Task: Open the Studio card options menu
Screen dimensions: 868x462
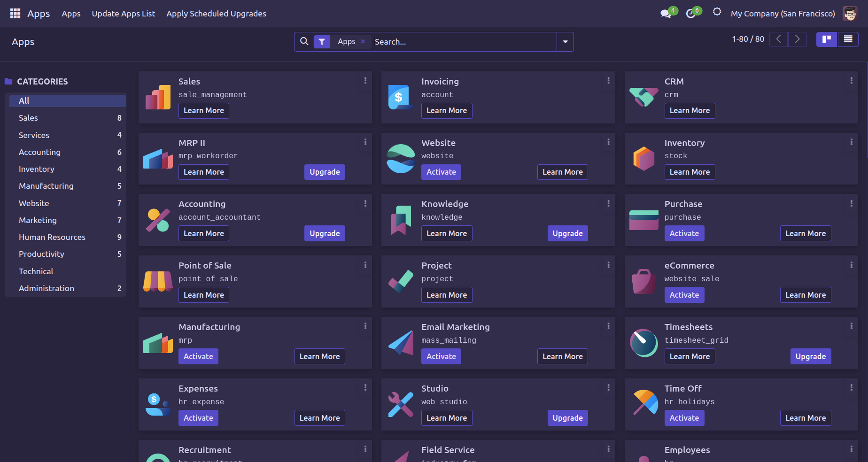Action: click(x=608, y=388)
